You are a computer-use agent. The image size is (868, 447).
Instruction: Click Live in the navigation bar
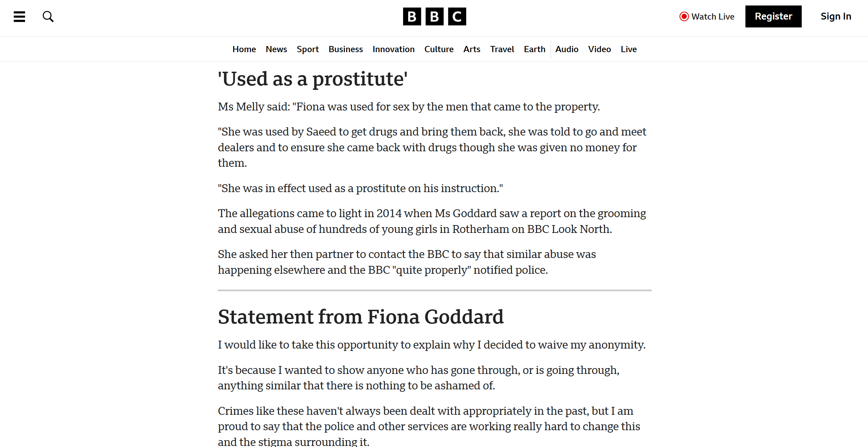tap(628, 49)
